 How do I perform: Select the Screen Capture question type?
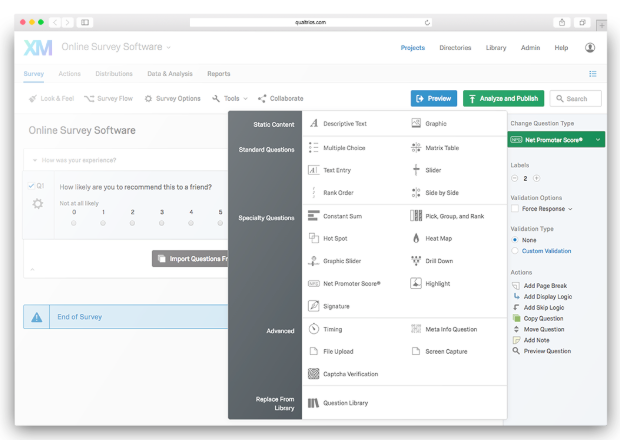click(x=439, y=351)
